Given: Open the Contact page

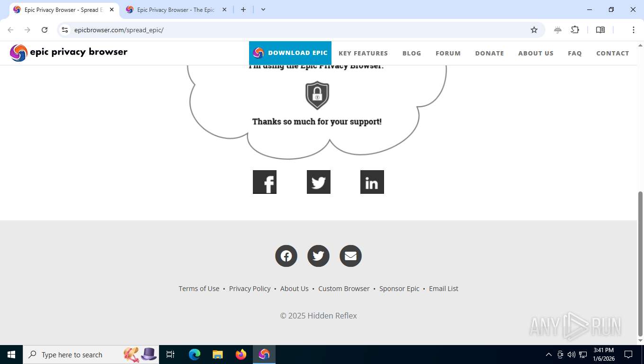Looking at the screenshot, I should coord(612,53).
